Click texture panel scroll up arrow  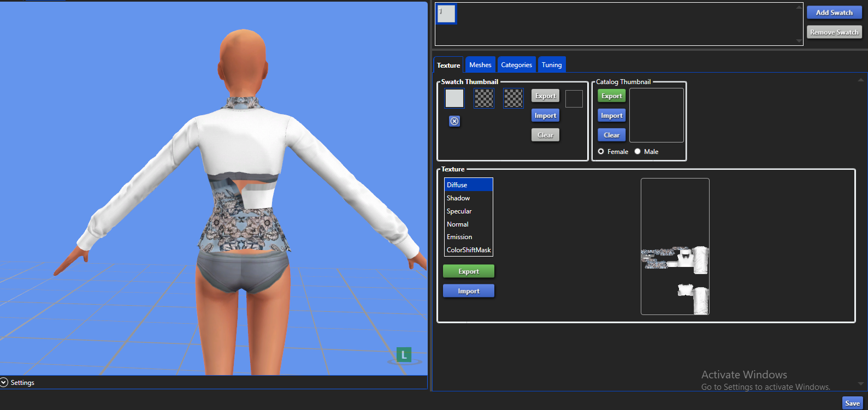pyautogui.click(x=861, y=80)
